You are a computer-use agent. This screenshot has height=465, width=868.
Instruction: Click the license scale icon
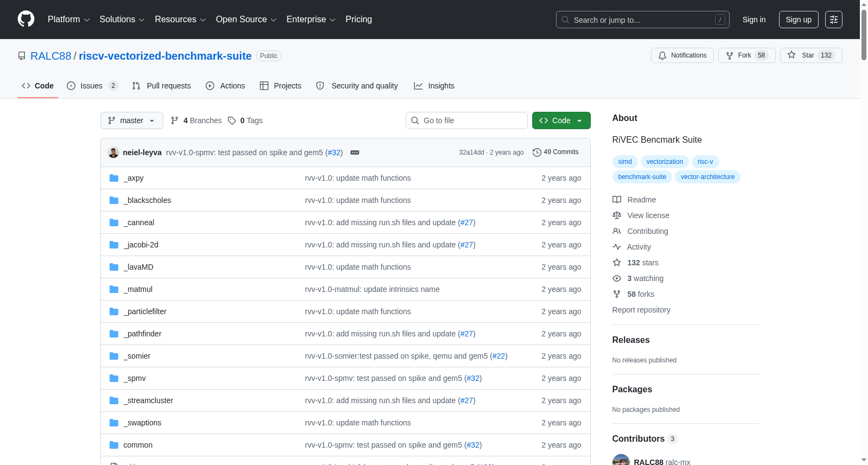click(617, 215)
